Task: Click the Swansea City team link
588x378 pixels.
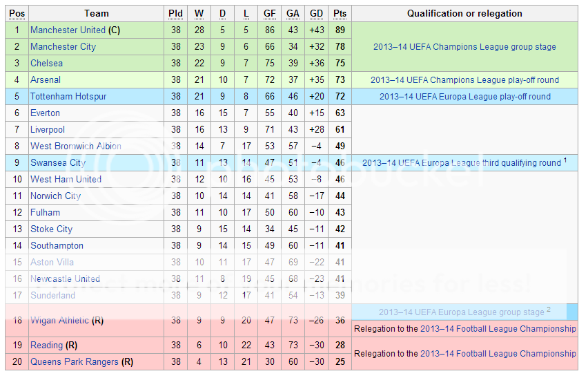Action: pos(58,163)
